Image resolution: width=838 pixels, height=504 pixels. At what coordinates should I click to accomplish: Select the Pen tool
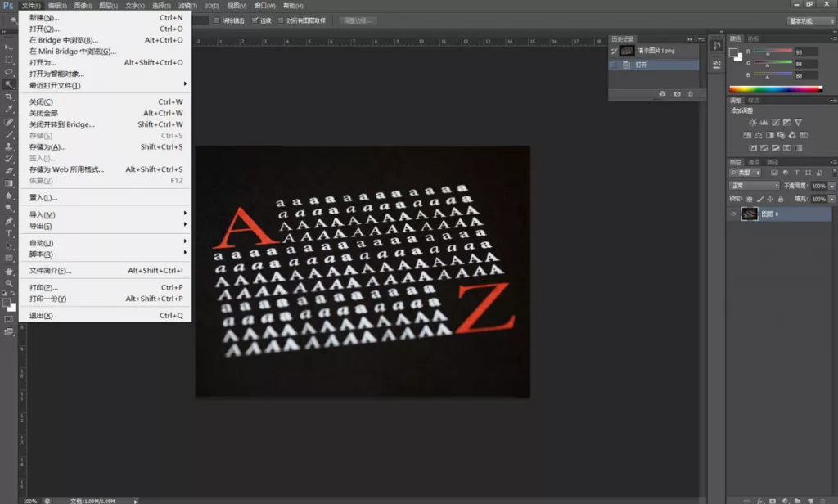(x=9, y=221)
